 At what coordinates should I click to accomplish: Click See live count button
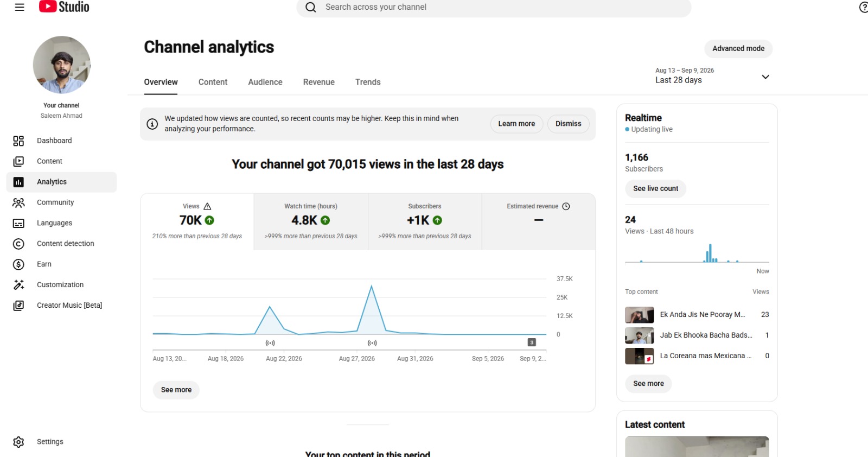click(x=655, y=189)
